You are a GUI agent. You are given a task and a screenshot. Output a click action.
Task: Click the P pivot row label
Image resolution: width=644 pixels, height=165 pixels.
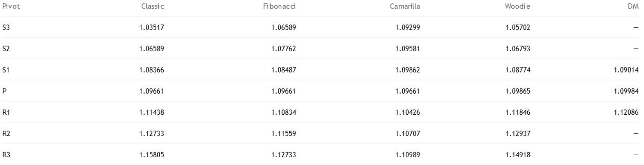[x=4, y=91]
